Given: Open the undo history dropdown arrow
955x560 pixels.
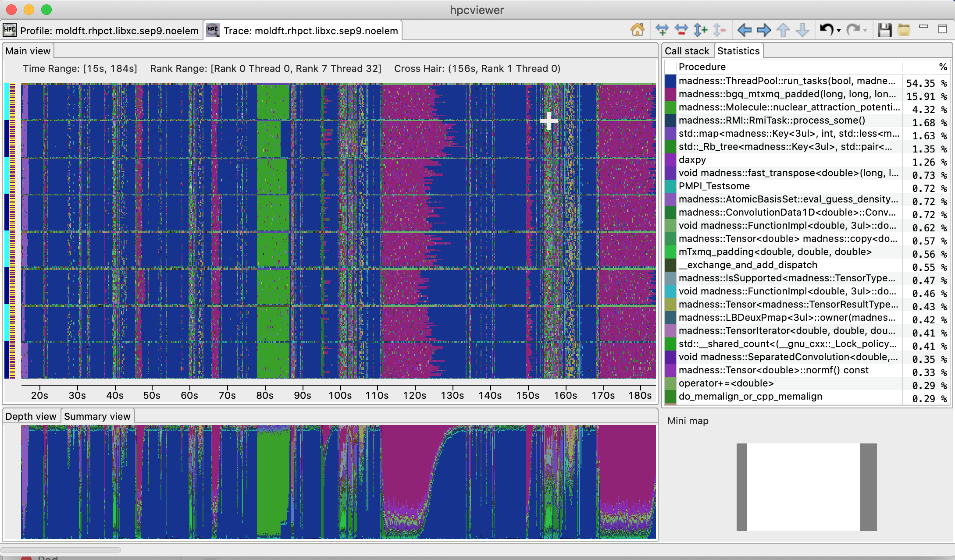Looking at the screenshot, I should coord(838,31).
